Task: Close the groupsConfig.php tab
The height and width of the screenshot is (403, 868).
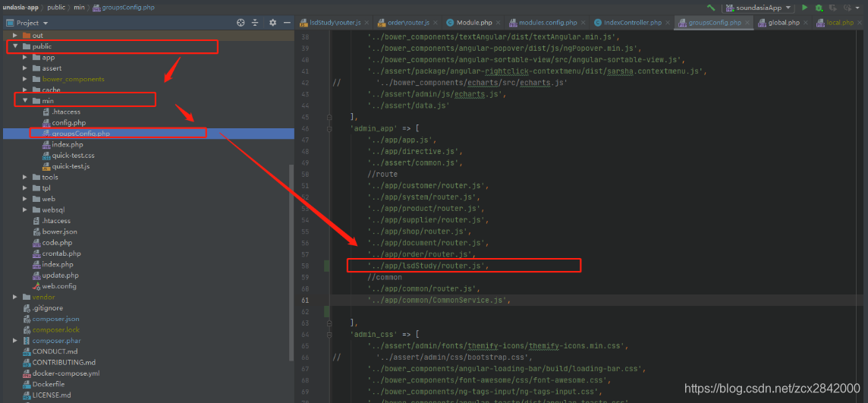Action: [x=747, y=23]
